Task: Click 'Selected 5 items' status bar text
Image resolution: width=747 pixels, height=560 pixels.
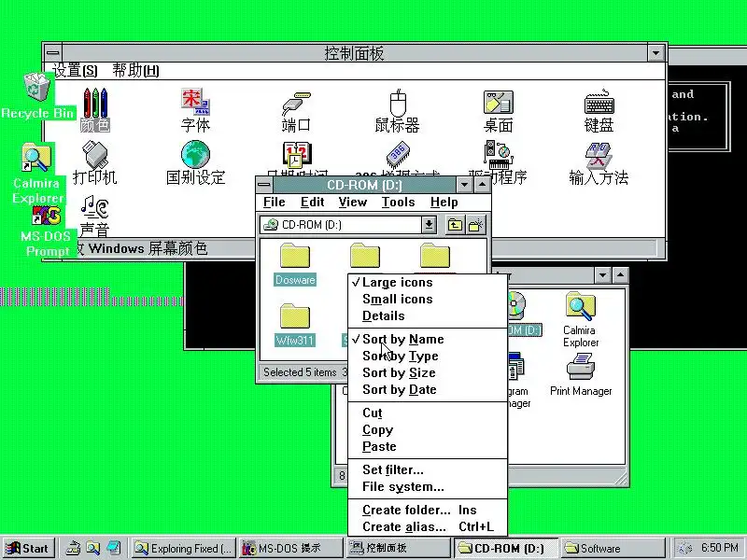Action: [300, 372]
